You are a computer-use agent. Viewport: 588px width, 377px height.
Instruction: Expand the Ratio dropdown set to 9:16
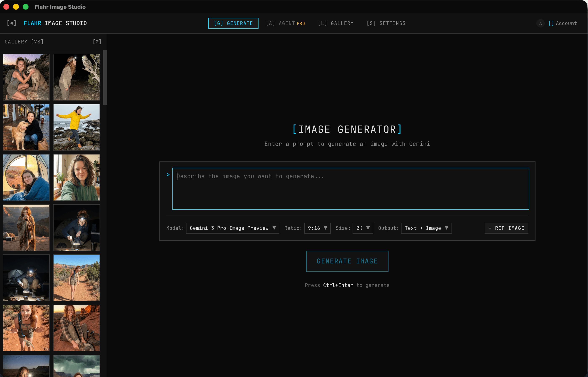pyautogui.click(x=317, y=228)
